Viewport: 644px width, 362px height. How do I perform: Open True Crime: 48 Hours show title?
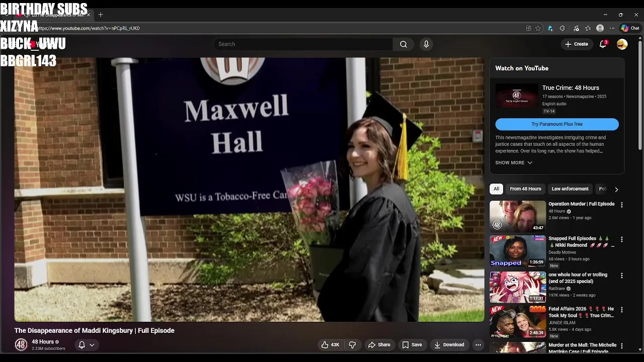pos(571,88)
